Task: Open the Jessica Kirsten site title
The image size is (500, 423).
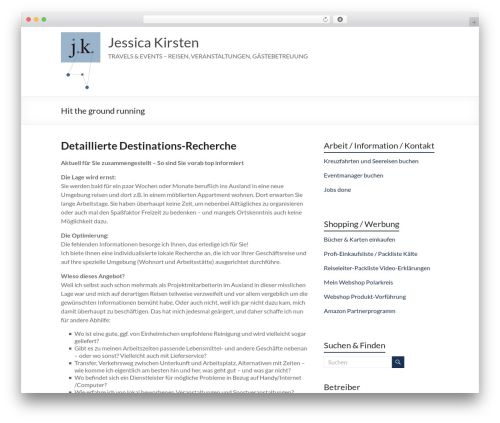Action: click(x=153, y=43)
